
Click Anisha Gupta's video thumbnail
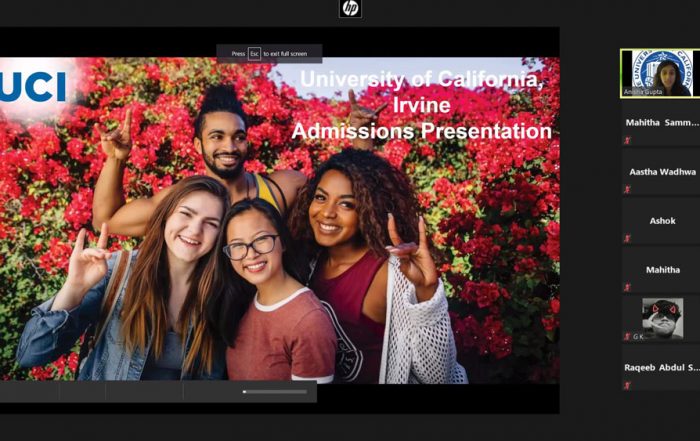[660, 74]
